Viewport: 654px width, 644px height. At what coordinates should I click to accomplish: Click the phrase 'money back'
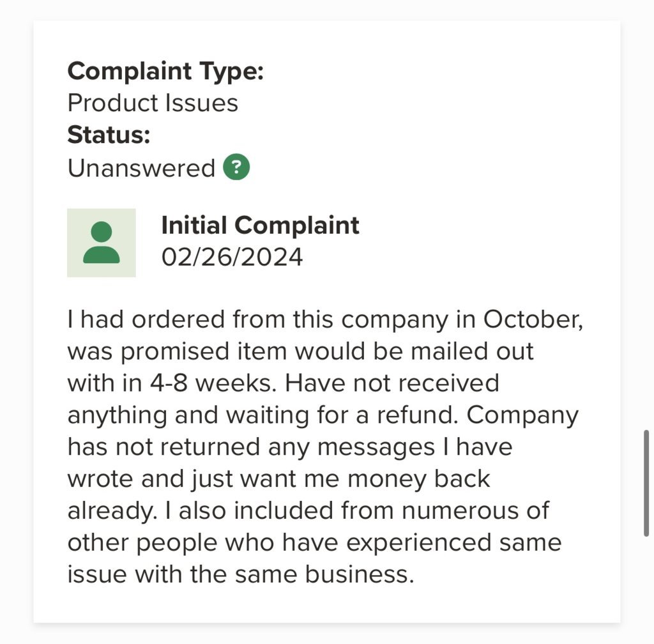pyautogui.click(x=418, y=479)
